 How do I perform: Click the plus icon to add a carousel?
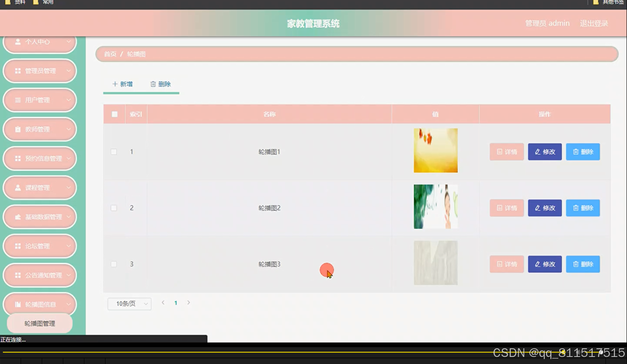tap(115, 84)
